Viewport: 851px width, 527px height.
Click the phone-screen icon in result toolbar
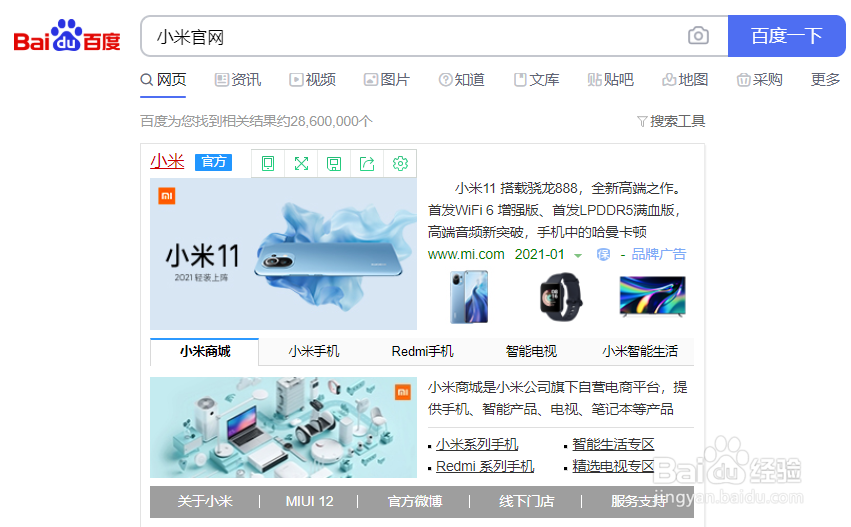[268, 163]
